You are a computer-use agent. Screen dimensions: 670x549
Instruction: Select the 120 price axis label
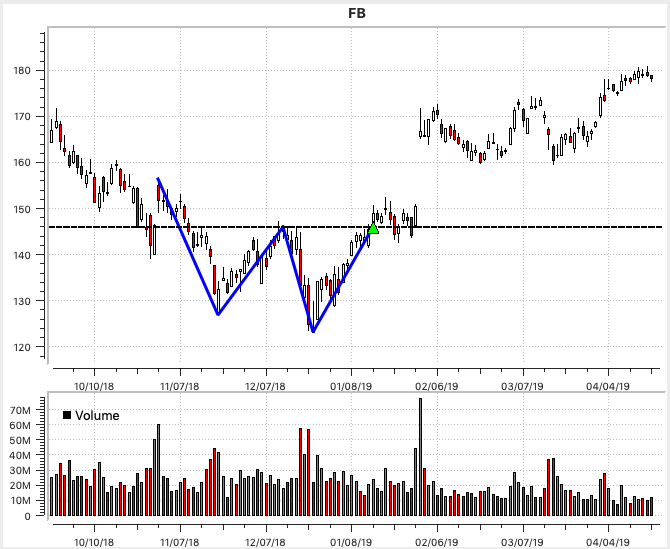(22, 347)
